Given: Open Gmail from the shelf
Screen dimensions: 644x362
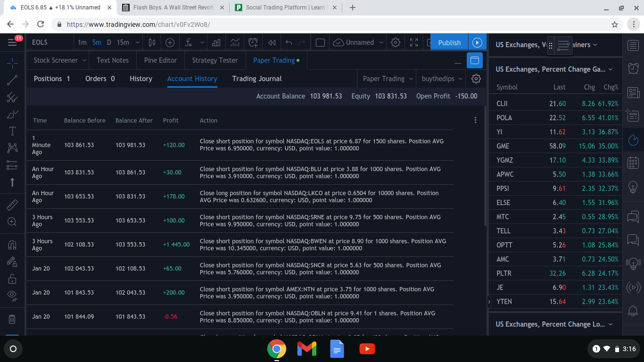Looking at the screenshot, I should click(x=306, y=349).
